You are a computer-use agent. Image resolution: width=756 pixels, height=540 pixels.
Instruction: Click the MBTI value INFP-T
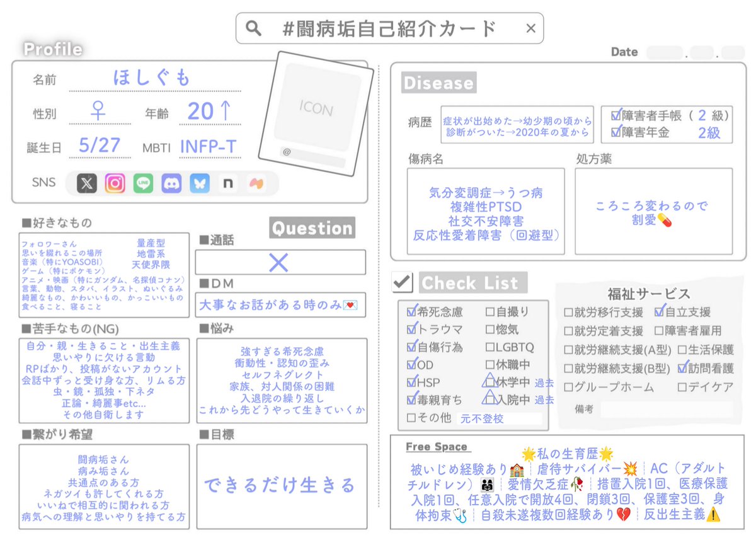pos(209,147)
